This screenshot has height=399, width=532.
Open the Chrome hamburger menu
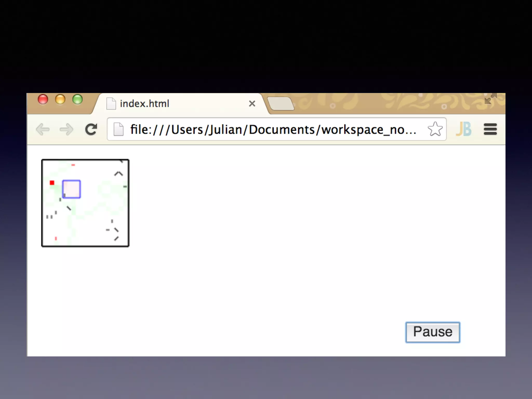(490, 129)
